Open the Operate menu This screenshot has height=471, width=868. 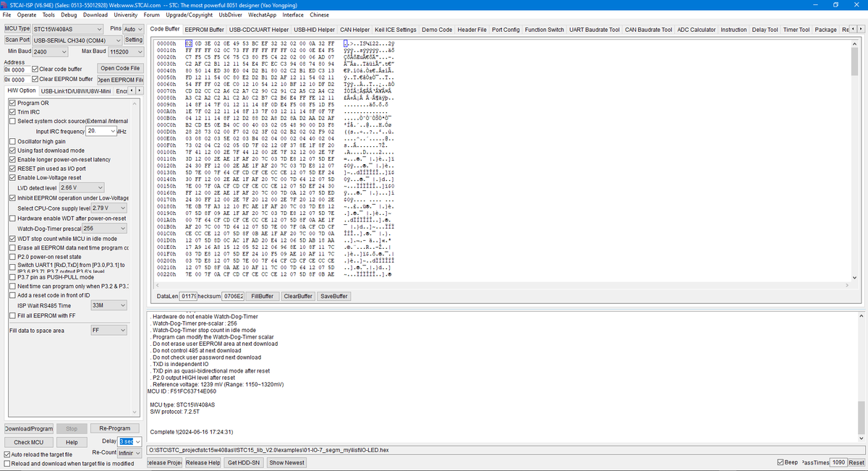coord(27,14)
